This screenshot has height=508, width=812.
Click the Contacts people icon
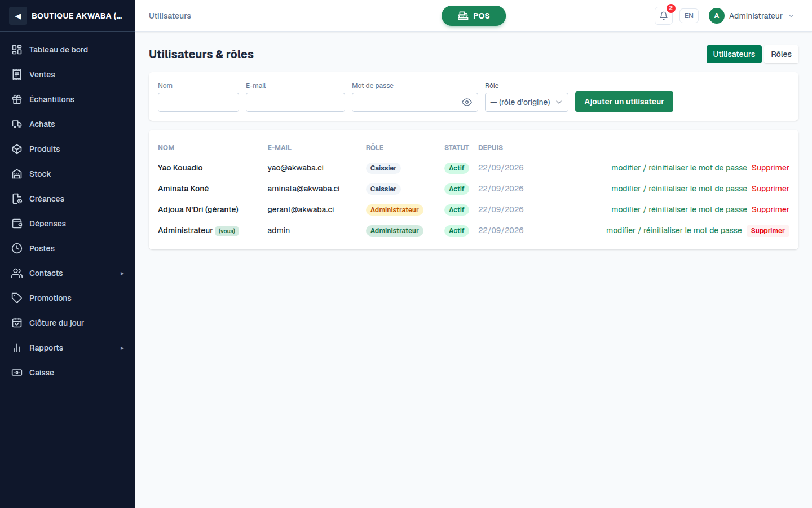point(17,273)
